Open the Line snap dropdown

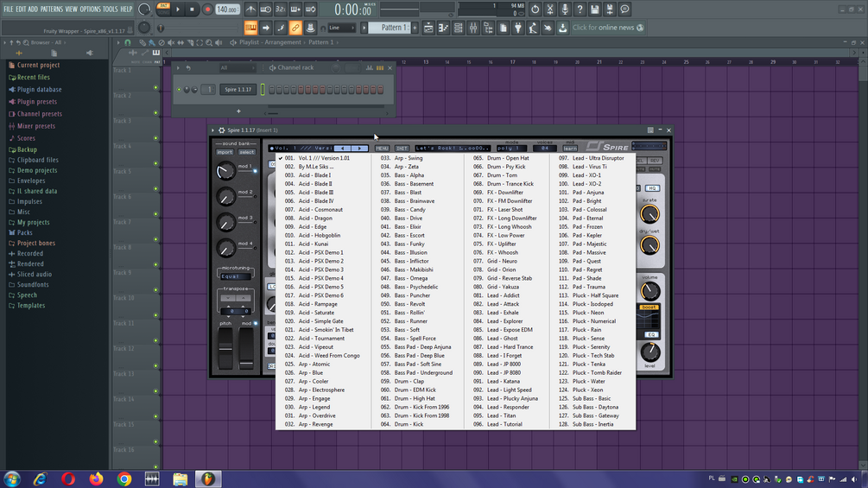341,28
